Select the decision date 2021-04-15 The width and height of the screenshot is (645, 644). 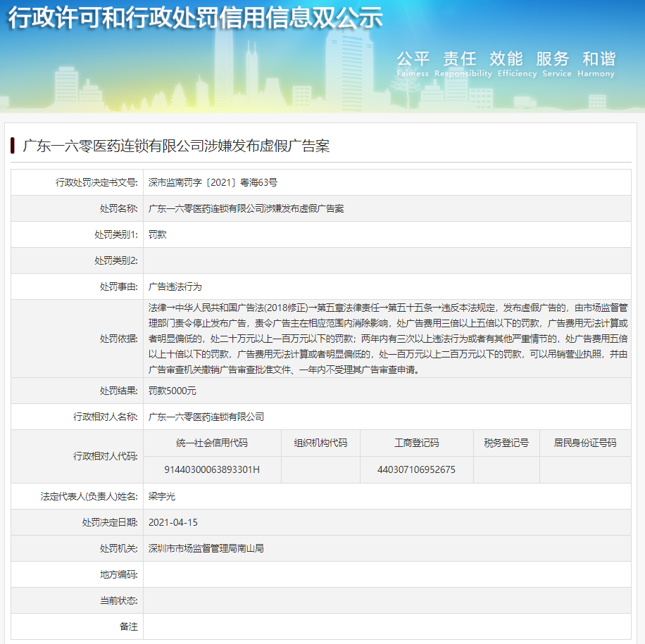click(173, 523)
